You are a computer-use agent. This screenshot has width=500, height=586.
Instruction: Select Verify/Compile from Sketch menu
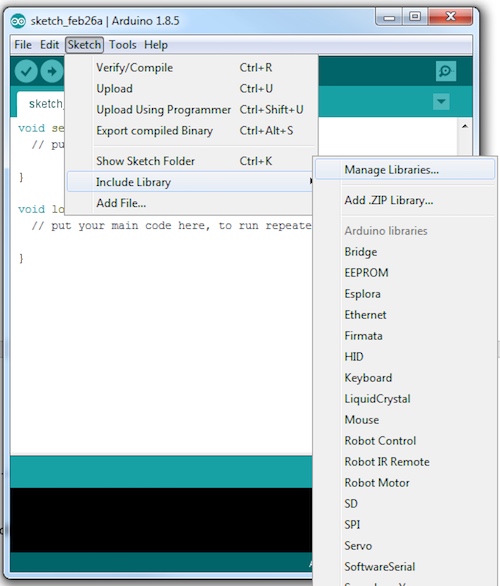pyautogui.click(x=191, y=68)
